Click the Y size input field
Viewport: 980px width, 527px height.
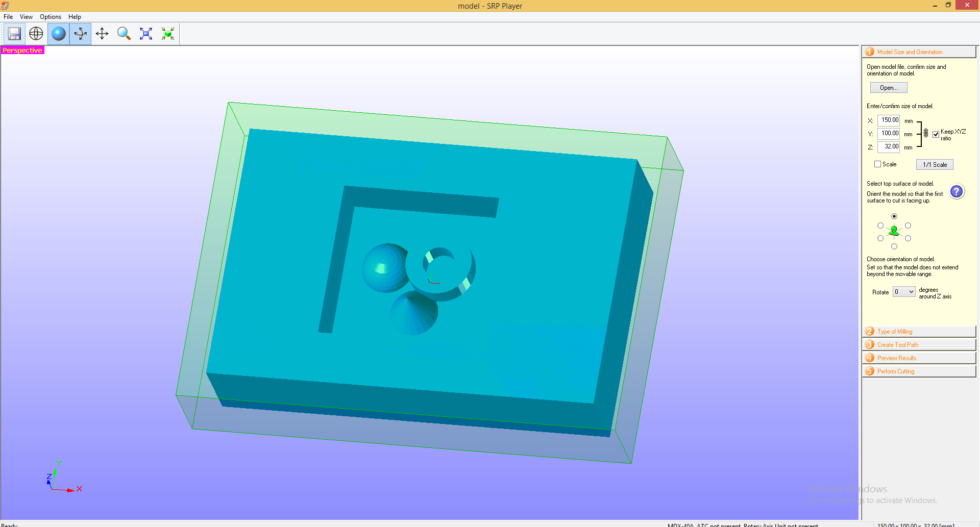pyautogui.click(x=889, y=134)
